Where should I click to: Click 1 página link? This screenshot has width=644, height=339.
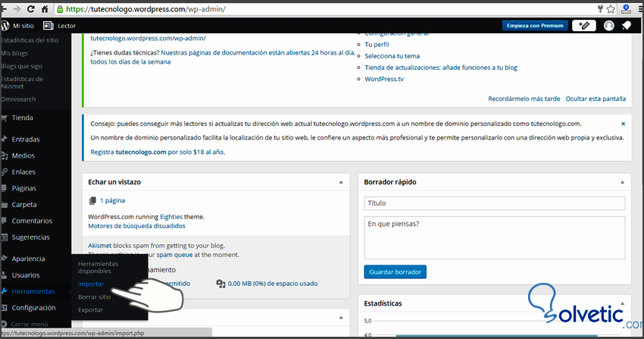point(113,200)
